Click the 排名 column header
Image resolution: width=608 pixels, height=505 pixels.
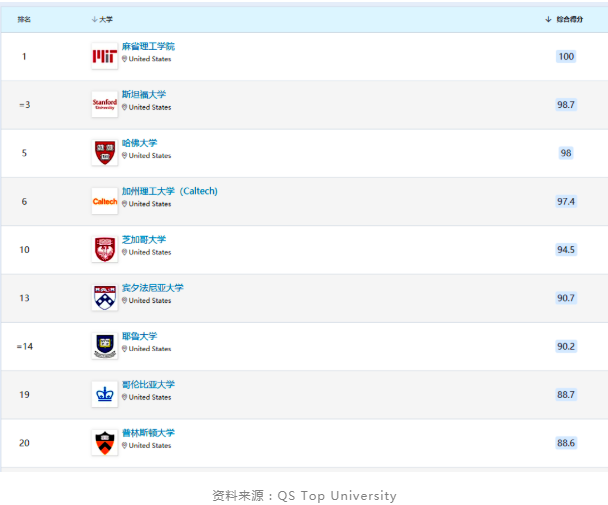pos(24,19)
